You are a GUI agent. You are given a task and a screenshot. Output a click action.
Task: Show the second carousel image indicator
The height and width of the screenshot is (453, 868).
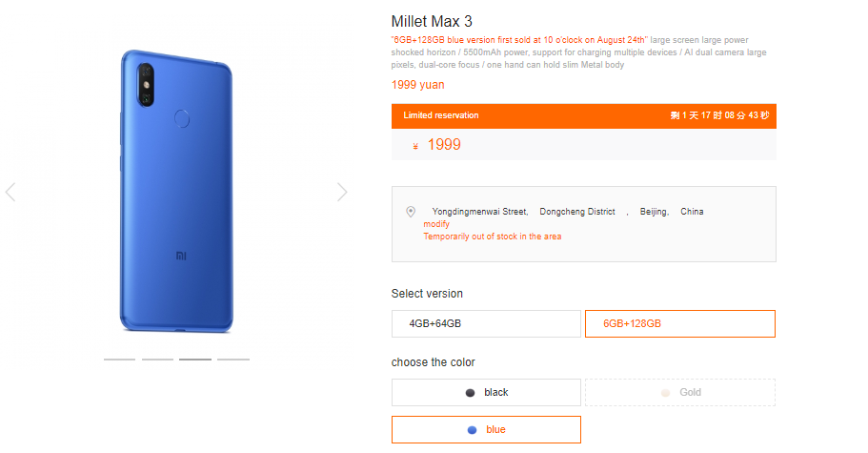157,360
